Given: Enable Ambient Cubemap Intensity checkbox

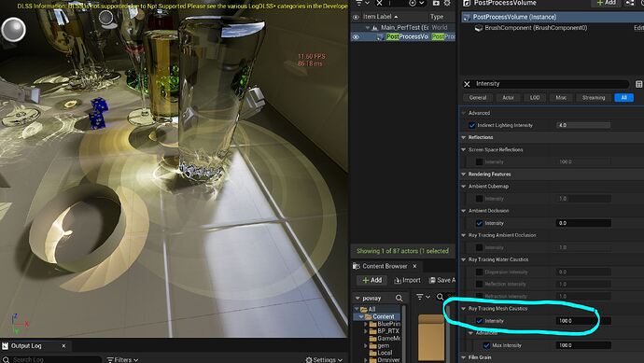Looking at the screenshot, I should coord(479,199).
